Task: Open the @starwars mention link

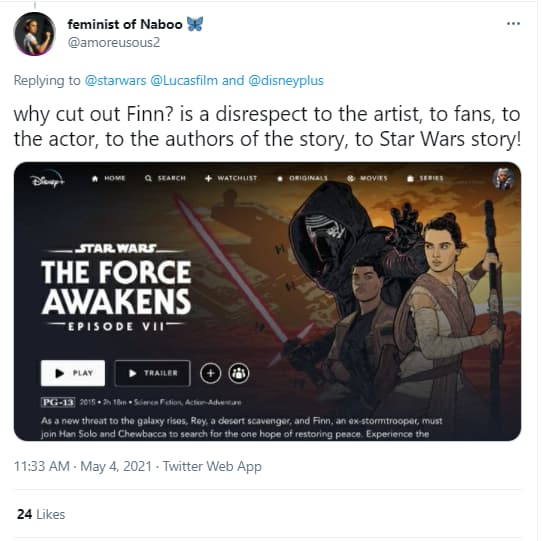Action: [x=115, y=81]
